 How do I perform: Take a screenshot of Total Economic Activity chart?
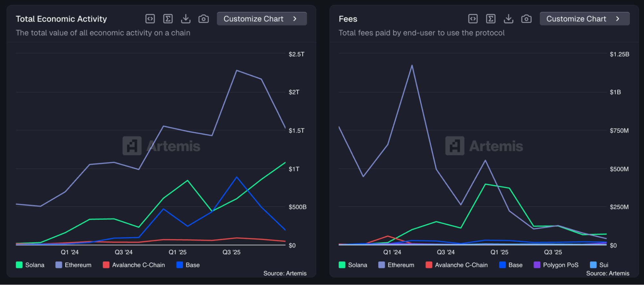click(204, 19)
